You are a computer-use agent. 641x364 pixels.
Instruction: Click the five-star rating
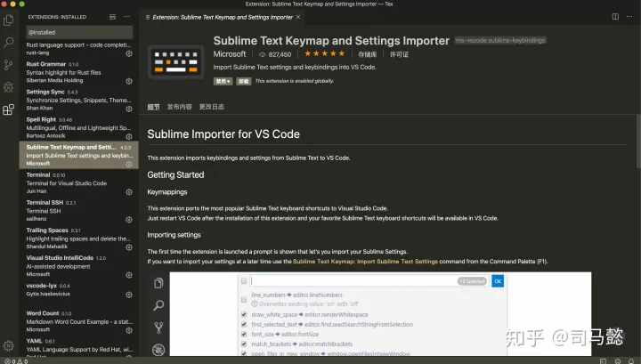(325, 53)
